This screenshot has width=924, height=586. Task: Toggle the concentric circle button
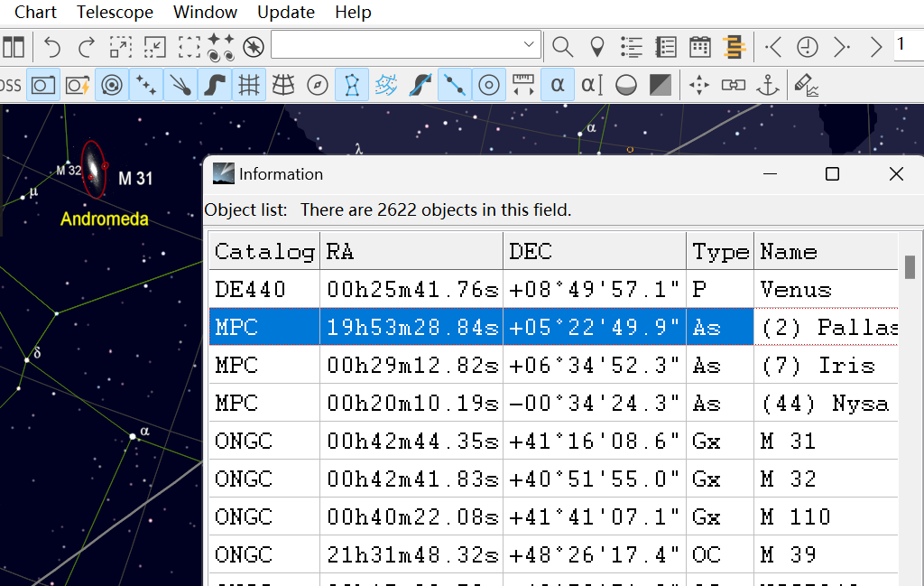[488, 86]
